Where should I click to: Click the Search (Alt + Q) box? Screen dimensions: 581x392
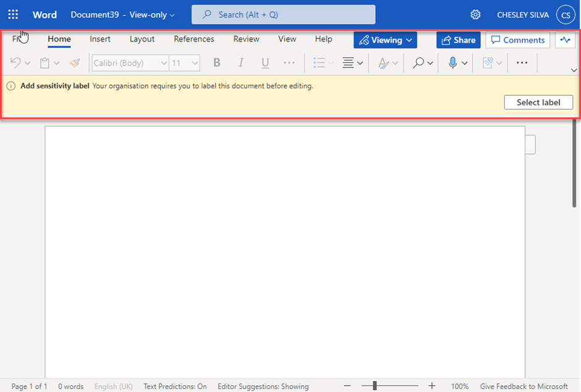tap(283, 15)
